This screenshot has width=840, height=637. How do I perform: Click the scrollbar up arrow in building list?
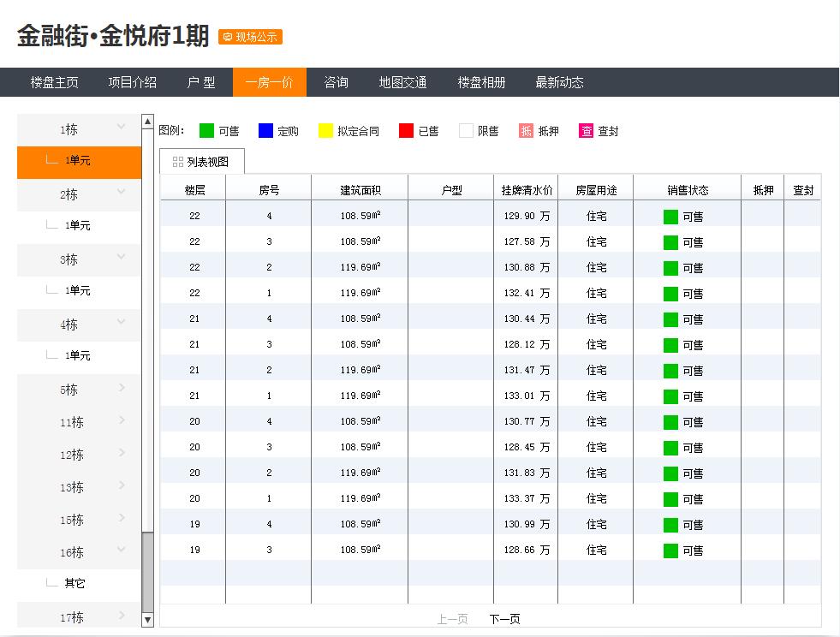click(147, 122)
